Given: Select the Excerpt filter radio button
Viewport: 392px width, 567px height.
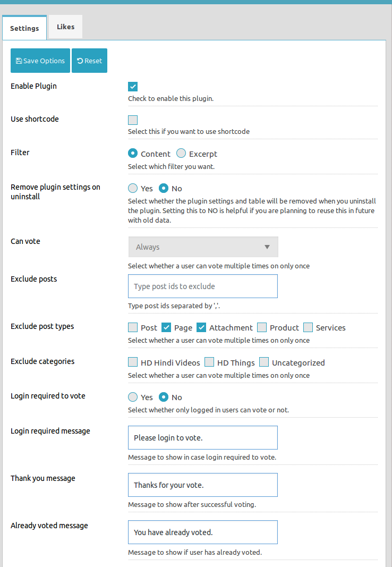Looking at the screenshot, I should pyautogui.click(x=181, y=154).
